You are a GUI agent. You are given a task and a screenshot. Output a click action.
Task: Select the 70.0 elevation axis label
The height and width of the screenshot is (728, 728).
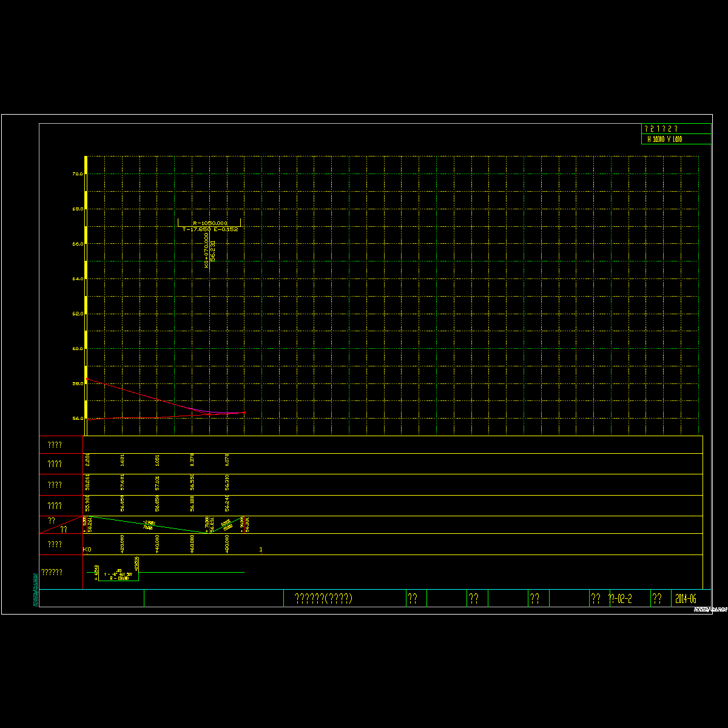click(77, 174)
